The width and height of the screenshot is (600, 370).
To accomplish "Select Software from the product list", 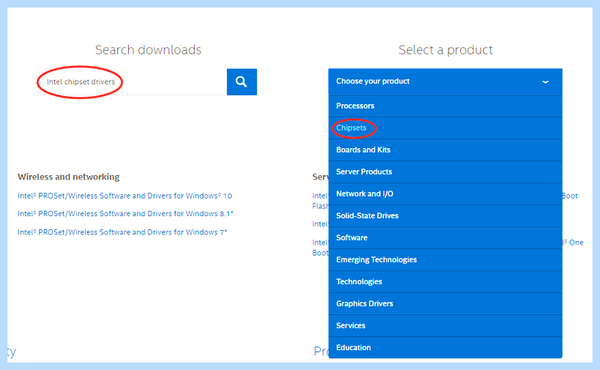I will pyautogui.click(x=445, y=238).
